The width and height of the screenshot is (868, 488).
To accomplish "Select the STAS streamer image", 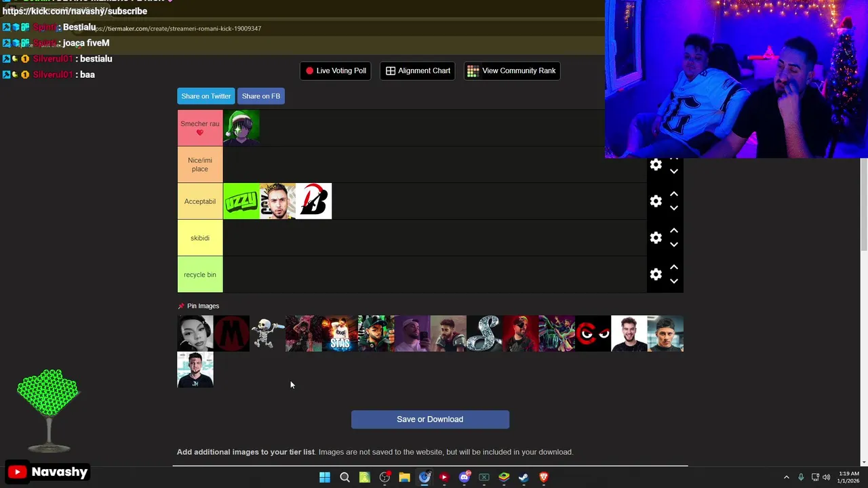I will [x=340, y=333].
